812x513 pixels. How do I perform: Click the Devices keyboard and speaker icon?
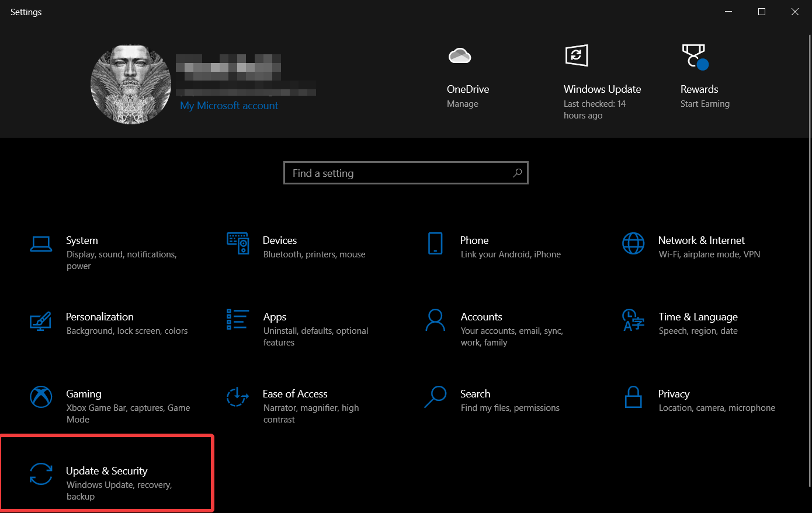[238, 243]
